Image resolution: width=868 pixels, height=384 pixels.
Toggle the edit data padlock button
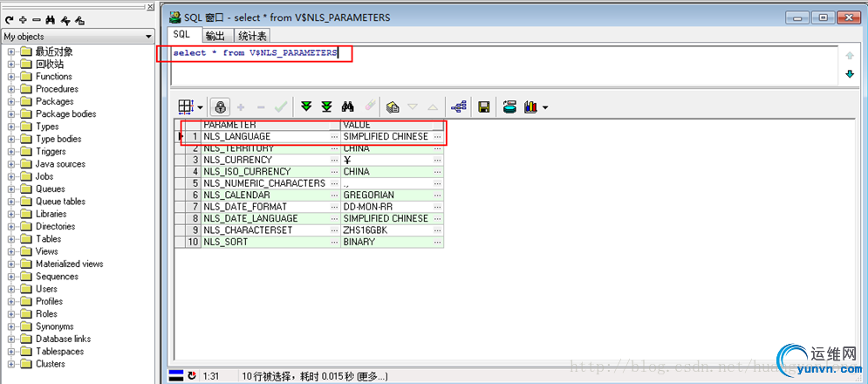pyautogui.click(x=221, y=106)
